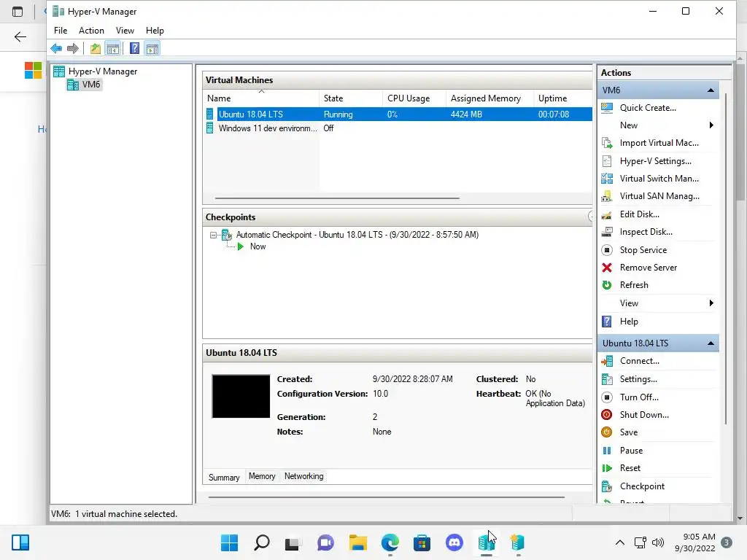747x560 pixels.
Task: Toggle the Show/Hide Action Pane toolbar icon
Action: 152,48
